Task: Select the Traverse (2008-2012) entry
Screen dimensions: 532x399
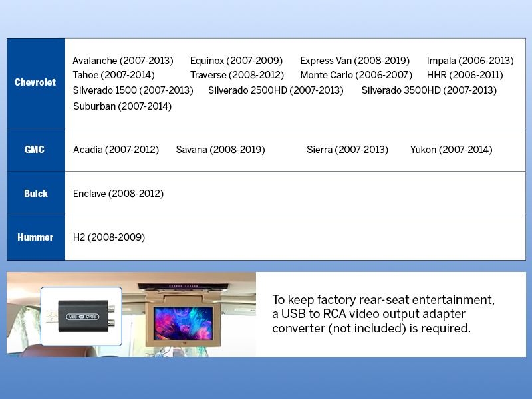Action: pyautogui.click(x=237, y=75)
